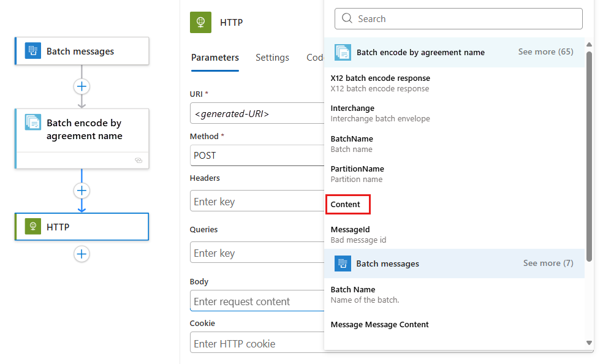Add a step after the HTTP action
Viewport: 603px width, 364px height.
82,254
